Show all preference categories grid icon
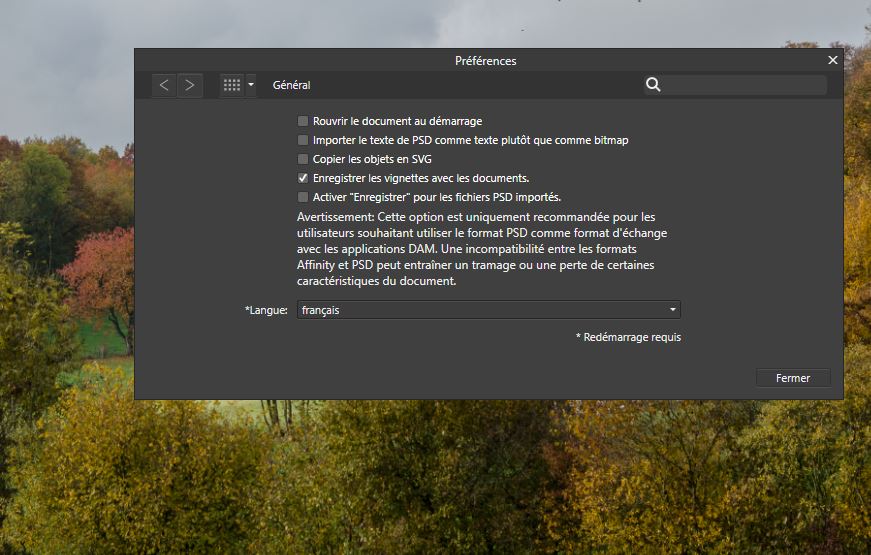Screen dimensions: 871x555 coord(232,85)
